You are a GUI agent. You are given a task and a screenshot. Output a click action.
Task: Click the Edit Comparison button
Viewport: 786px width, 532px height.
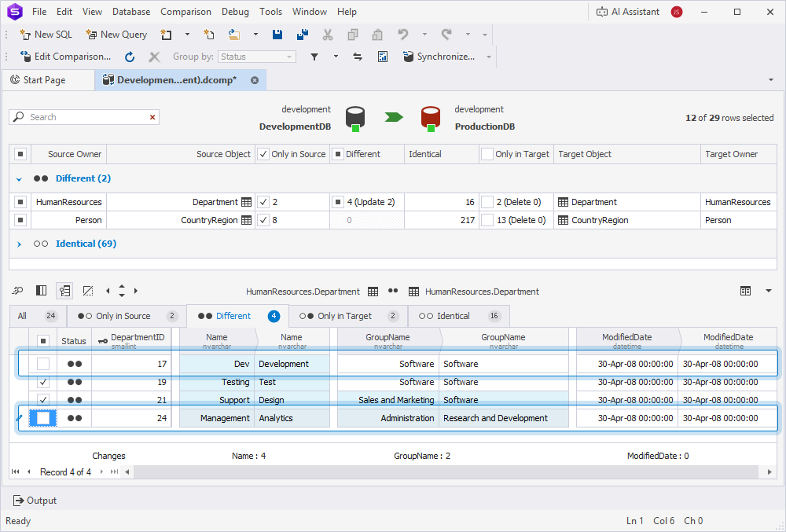click(x=66, y=56)
